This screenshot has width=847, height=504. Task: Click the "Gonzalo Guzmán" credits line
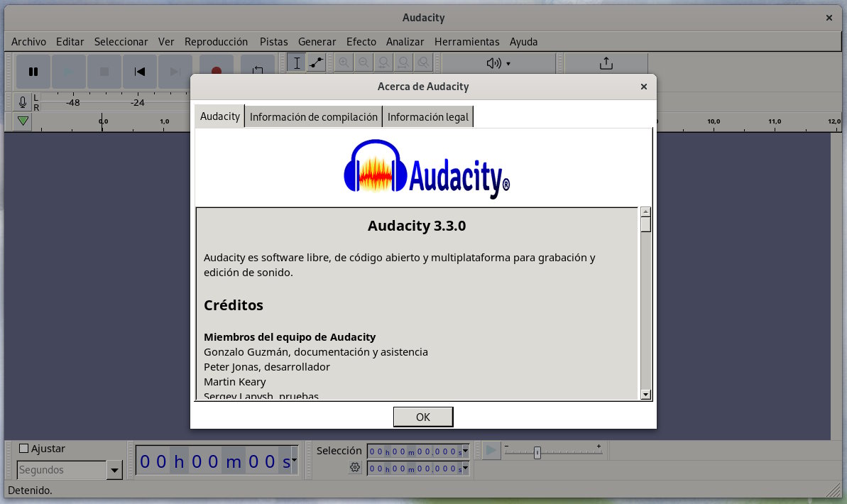(x=315, y=351)
